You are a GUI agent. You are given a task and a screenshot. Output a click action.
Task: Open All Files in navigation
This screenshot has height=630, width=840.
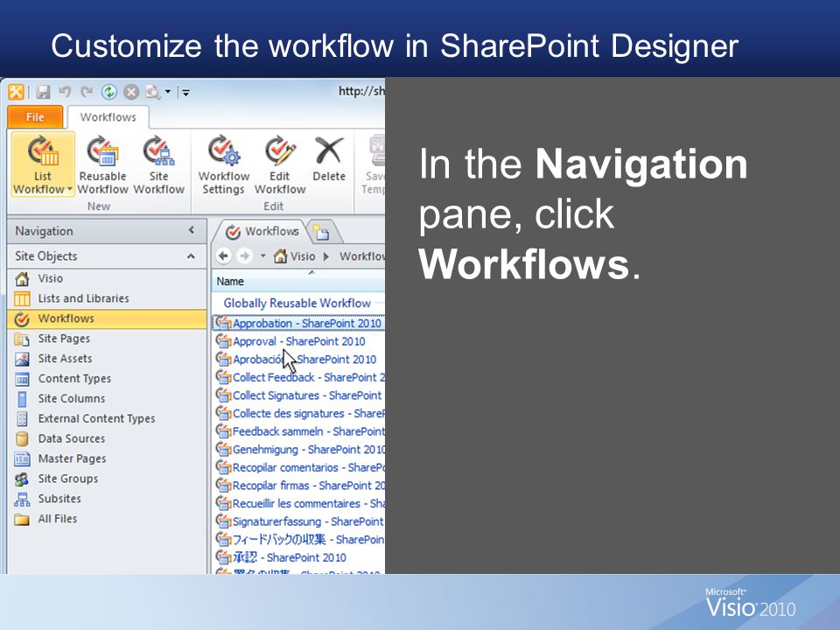click(107, 519)
